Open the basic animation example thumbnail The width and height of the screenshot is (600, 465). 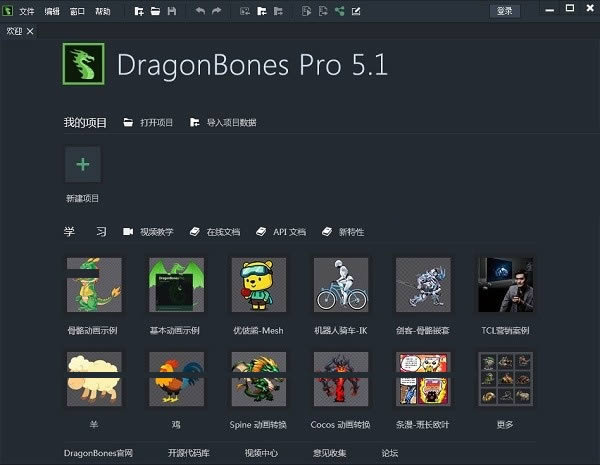click(176, 285)
